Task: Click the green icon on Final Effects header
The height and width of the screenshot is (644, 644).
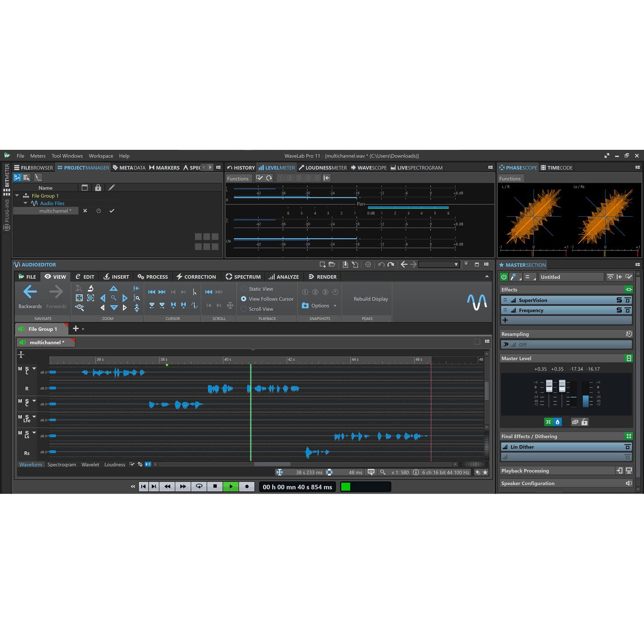Action: [629, 436]
